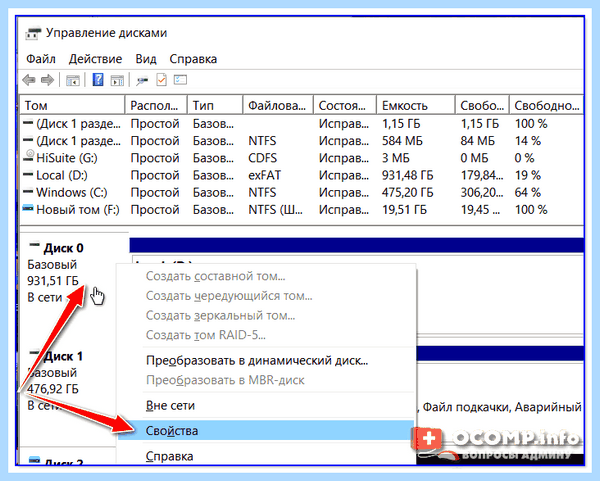The width and height of the screenshot is (600, 481).
Task: Click the checkmark document toolbar icon
Action: point(161,80)
